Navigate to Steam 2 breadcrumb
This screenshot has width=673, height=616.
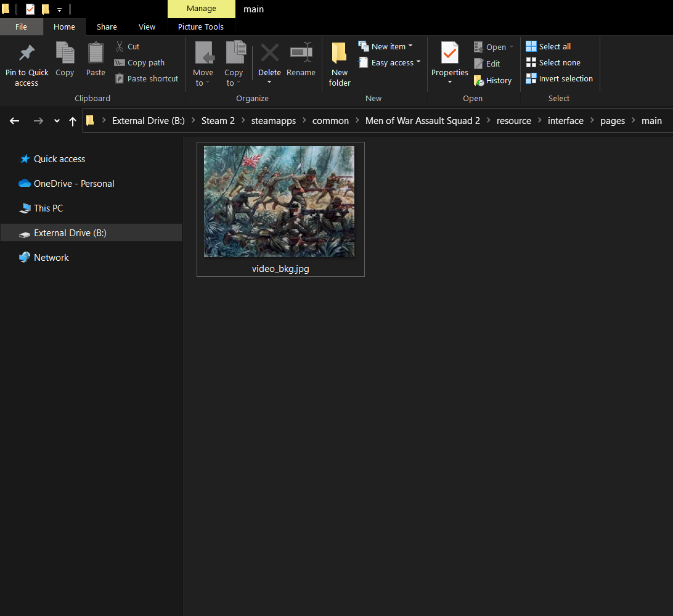click(x=218, y=121)
